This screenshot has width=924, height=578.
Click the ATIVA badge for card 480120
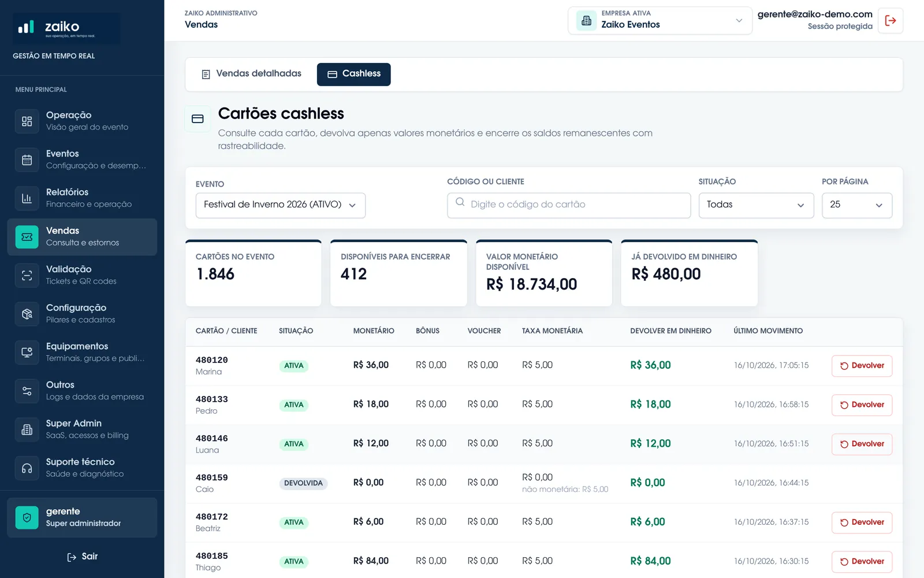[x=293, y=366]
